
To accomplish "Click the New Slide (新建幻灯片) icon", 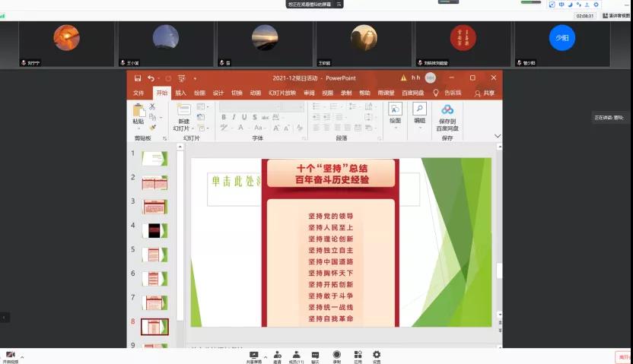I will click(183, 110).
